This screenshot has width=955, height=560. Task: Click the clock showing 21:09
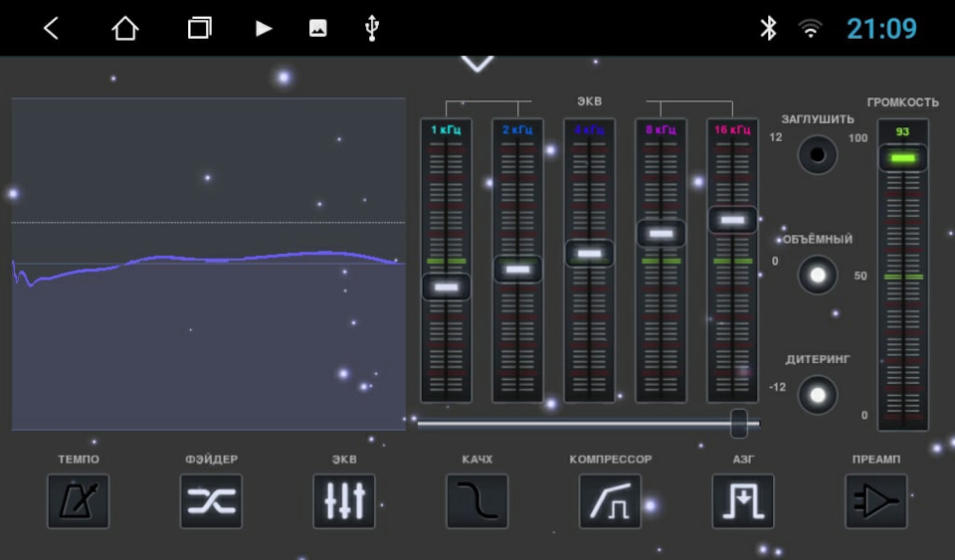(881, 29)
